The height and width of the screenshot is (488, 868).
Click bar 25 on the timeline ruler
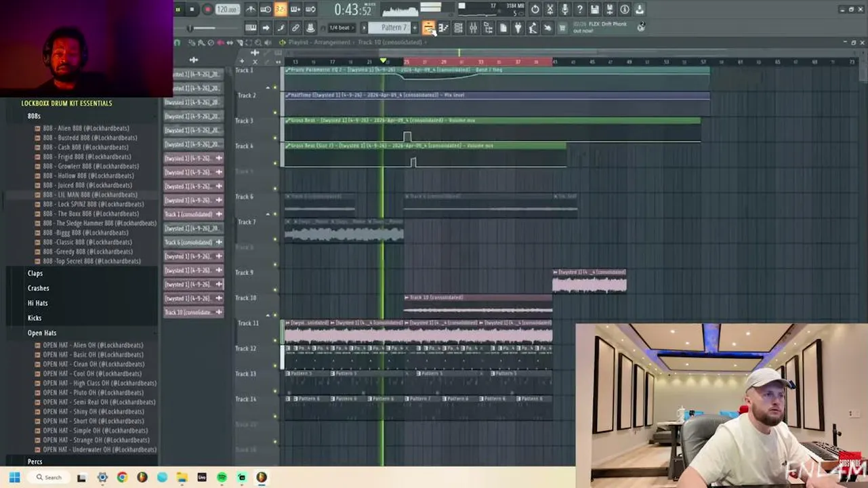(407, 62)
